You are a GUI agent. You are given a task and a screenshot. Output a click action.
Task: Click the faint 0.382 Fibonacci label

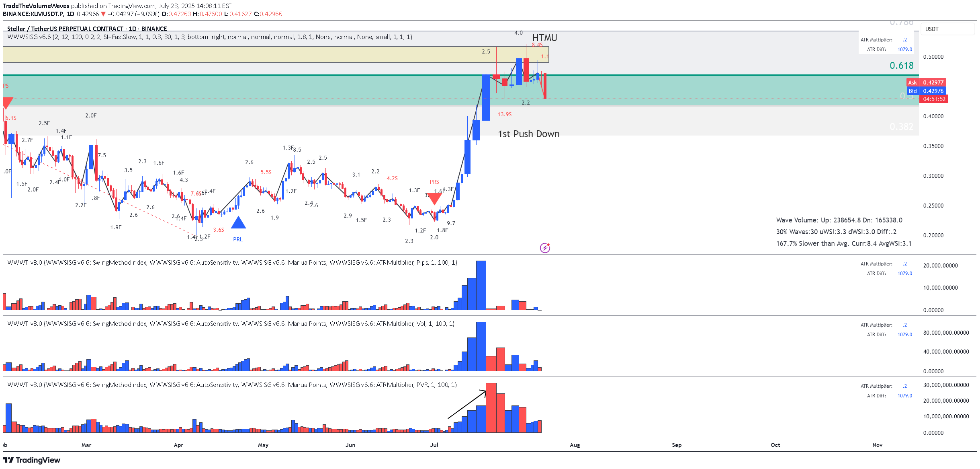coord(901,127)
